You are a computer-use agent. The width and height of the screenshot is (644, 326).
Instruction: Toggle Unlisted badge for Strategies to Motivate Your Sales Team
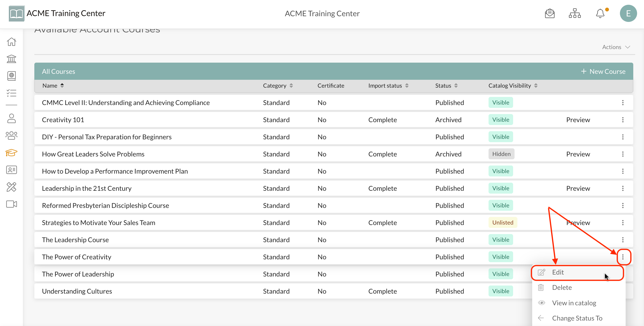[x=503, y=222]
